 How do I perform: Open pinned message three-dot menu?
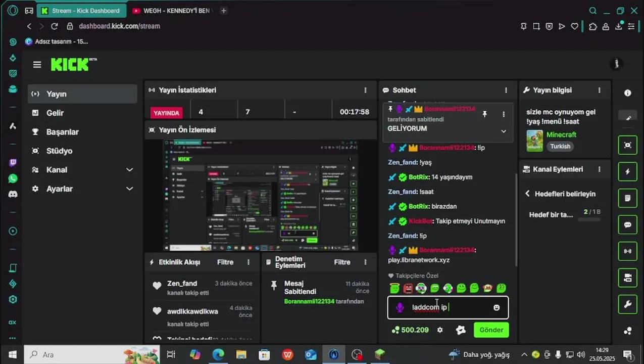[x=504, y=114]
